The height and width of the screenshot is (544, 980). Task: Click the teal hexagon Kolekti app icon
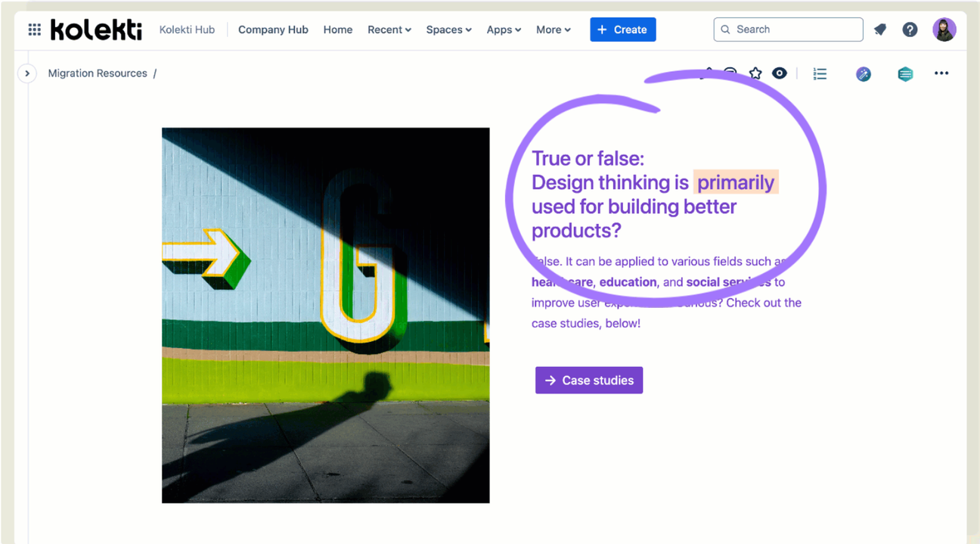coord(905,75)
